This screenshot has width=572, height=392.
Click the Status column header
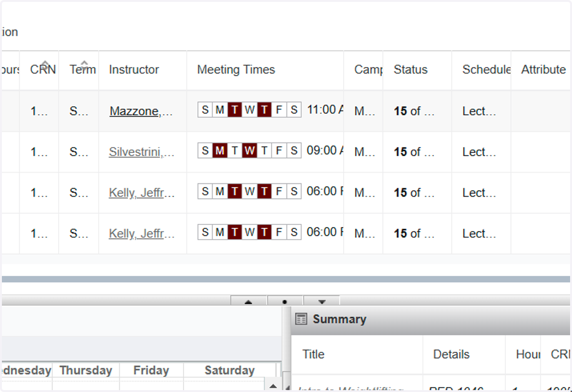coord(410,70)
